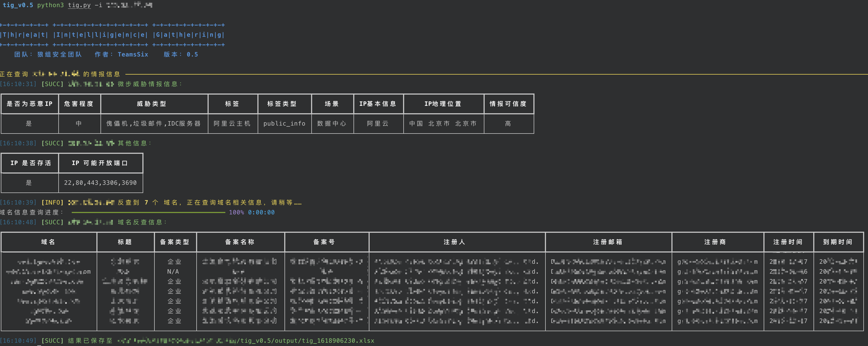
Task: Click the public_info tag type cell
Action: pyautogui.click(x=284, y=123)
